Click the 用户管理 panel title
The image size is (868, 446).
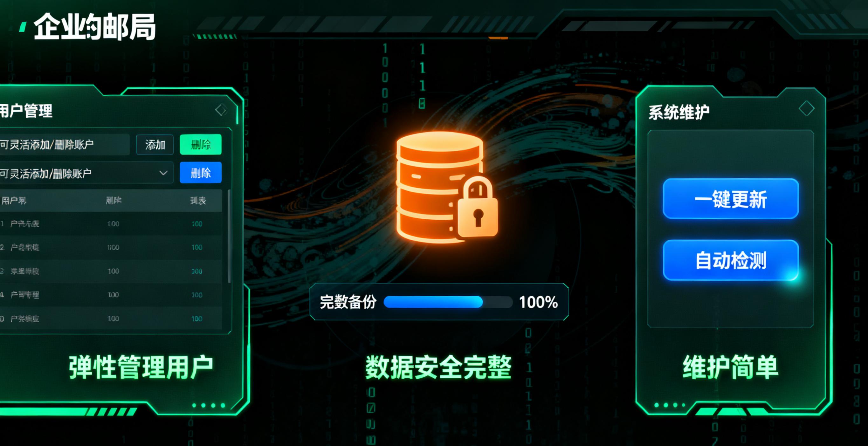pyautogui.click(x=26, y=111)
